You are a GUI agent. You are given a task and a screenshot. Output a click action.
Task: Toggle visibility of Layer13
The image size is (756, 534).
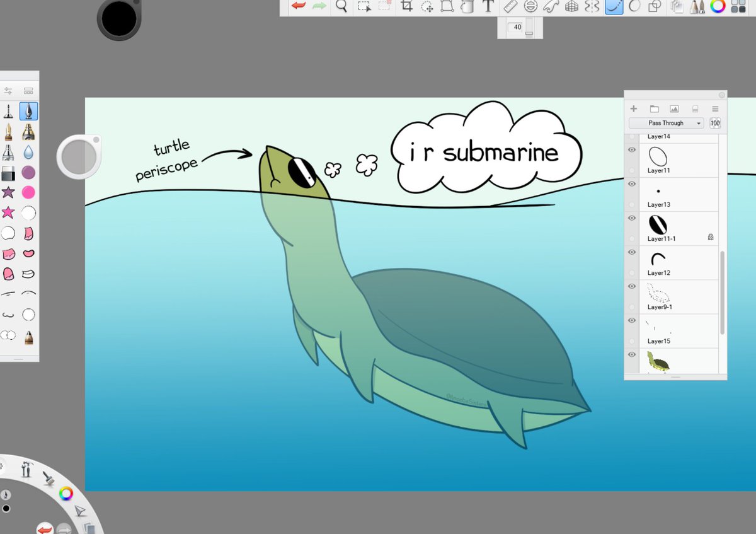[631, 183]
